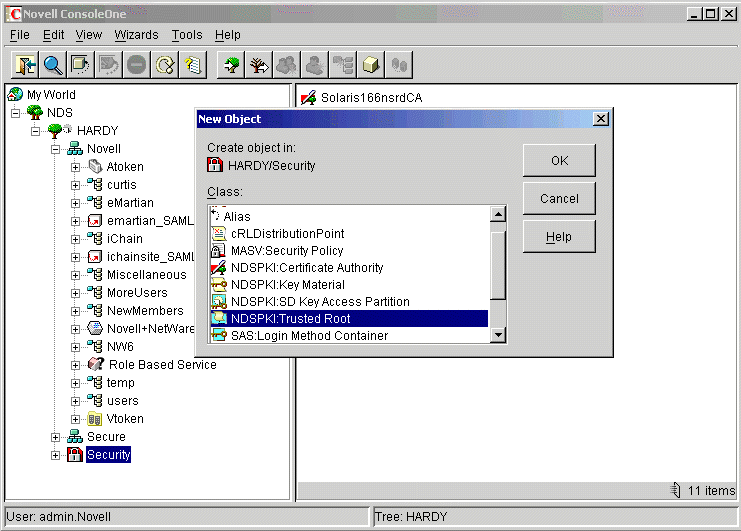Click the refresh clock toolbar icon
The height and width of the screenshot is (531, 741).
tap(165, 65)
